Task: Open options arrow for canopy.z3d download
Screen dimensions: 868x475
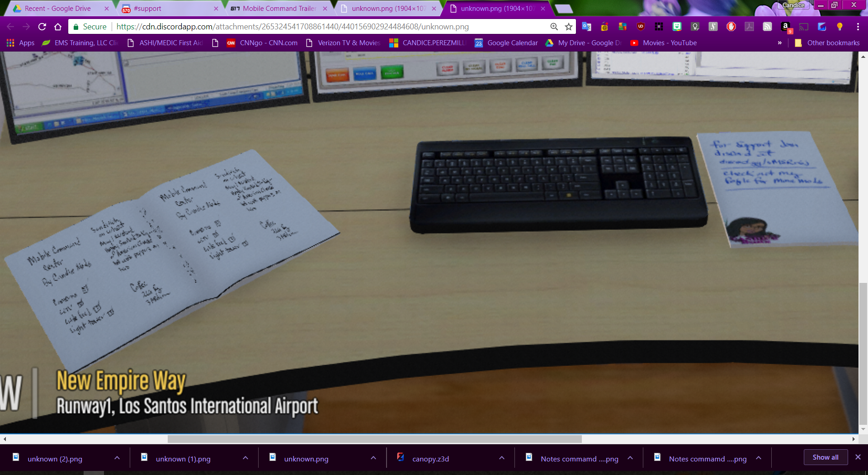Action: tap(502, 458)
